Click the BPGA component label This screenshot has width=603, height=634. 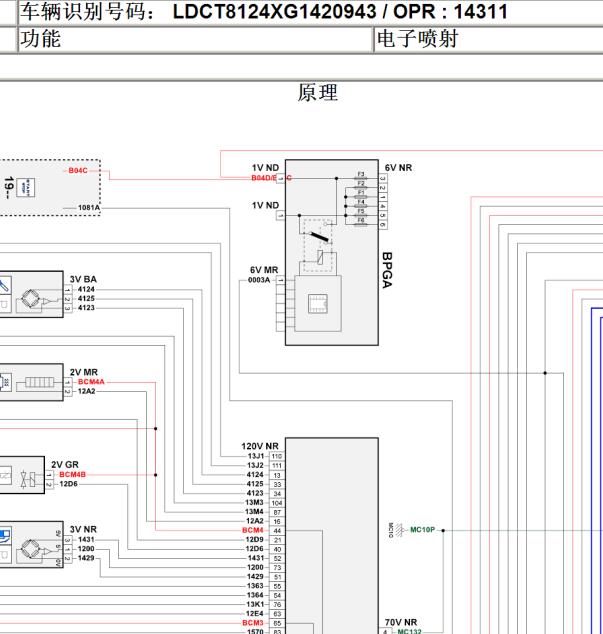coord(387,270)
